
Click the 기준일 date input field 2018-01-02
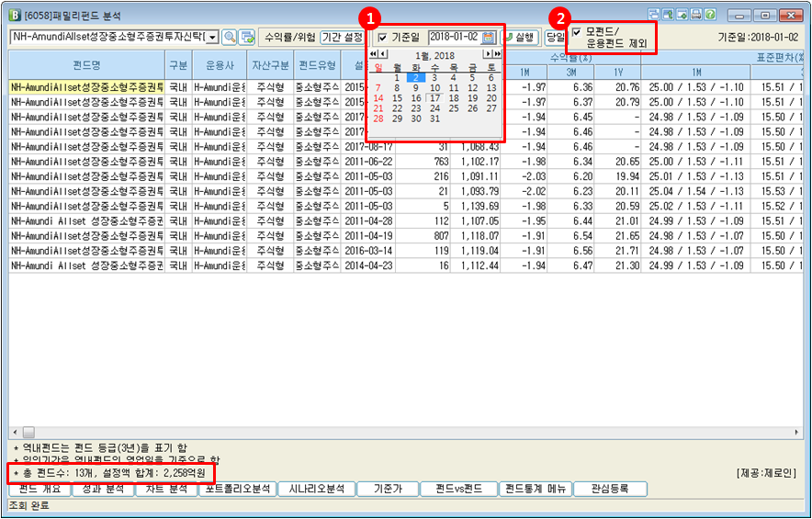pyautogui.click(x=454, y=38)
